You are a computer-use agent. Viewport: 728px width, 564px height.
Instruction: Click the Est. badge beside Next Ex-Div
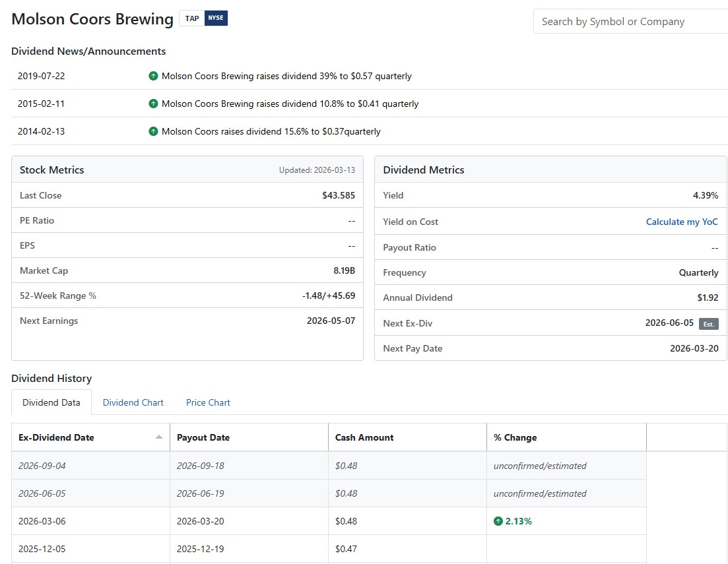[x=709, y=324]
